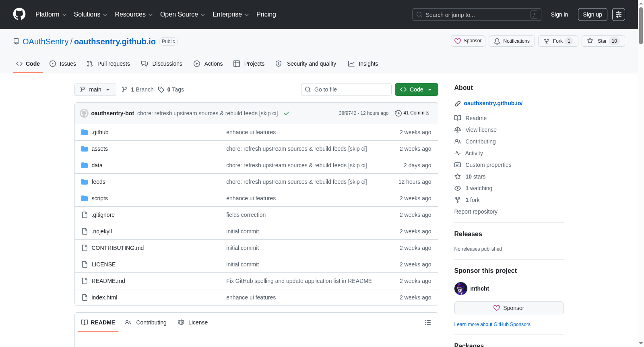Viewport: 644px width, 347px height.
Task: Open the oauthsentry.github.io/ website link
Action: pyautogui.click(x=493, y=103)
